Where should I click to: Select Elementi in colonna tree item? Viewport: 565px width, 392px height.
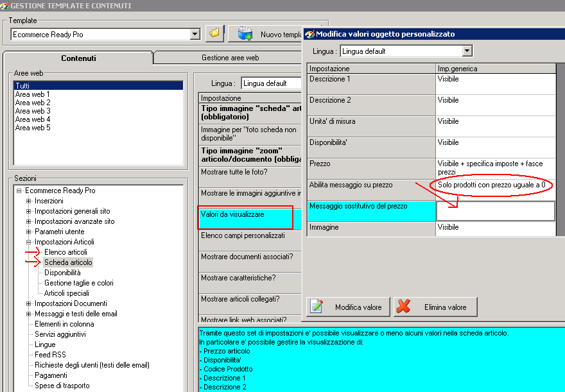click(64, 324)
